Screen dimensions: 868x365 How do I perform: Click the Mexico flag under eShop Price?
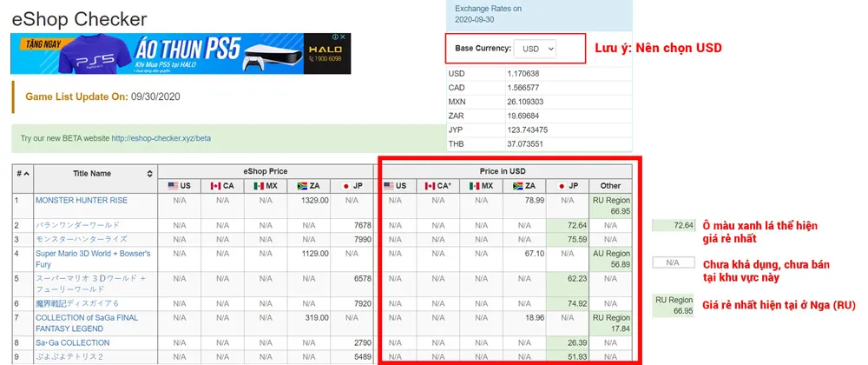[x=260, y=186]
